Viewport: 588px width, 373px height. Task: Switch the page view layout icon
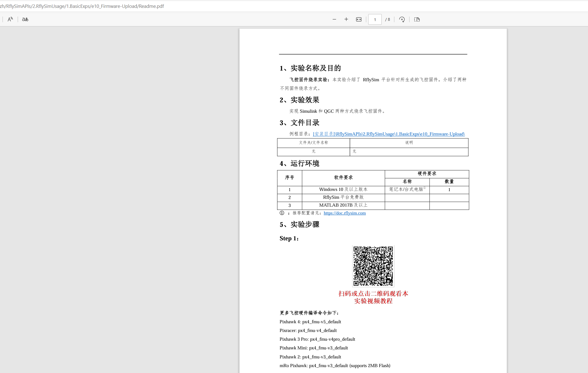coord(417,19)
